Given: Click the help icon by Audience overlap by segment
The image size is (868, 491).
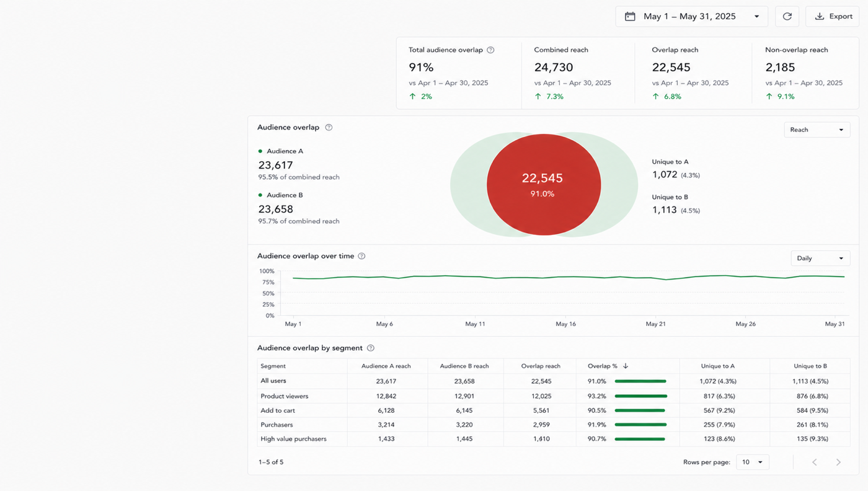Looking at the screenshot, I should click(371, 348).
